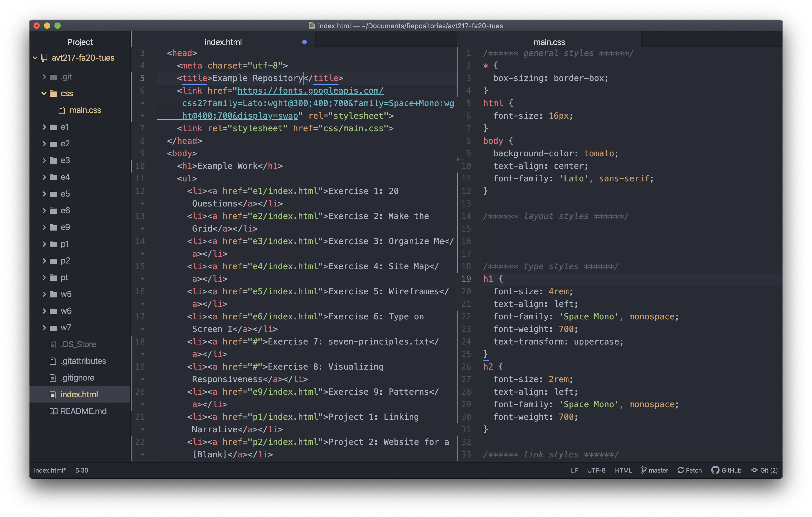Expand the pt folder chevron
The image size is (812, 517).
click(x=44, y=278)
